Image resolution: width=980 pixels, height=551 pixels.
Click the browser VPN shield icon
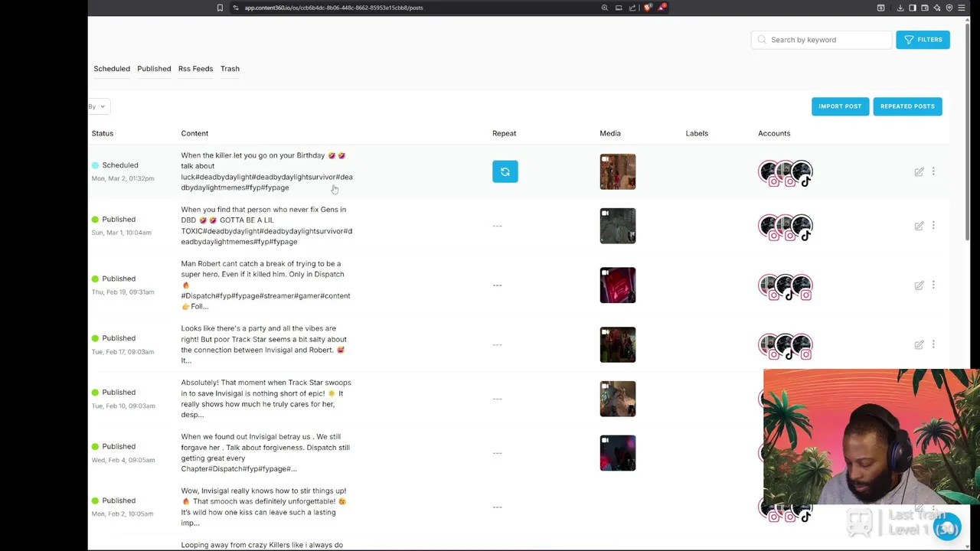click(x=949, y=8)
